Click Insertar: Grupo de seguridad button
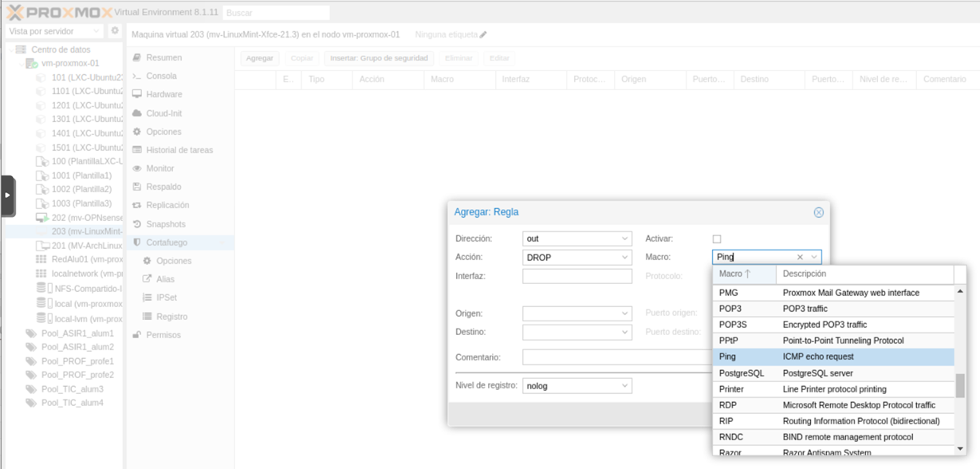Screen dimensions: 980x469 [379, 58]
